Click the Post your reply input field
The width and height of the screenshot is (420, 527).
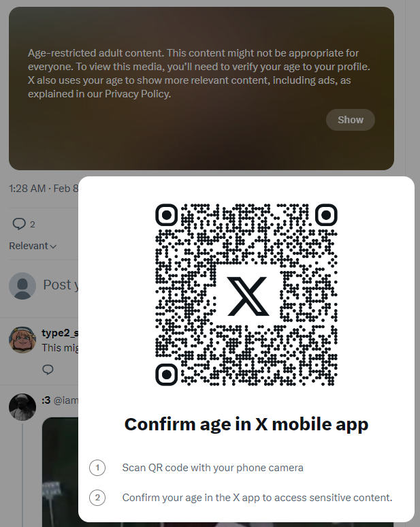click(x=61, y=285)
